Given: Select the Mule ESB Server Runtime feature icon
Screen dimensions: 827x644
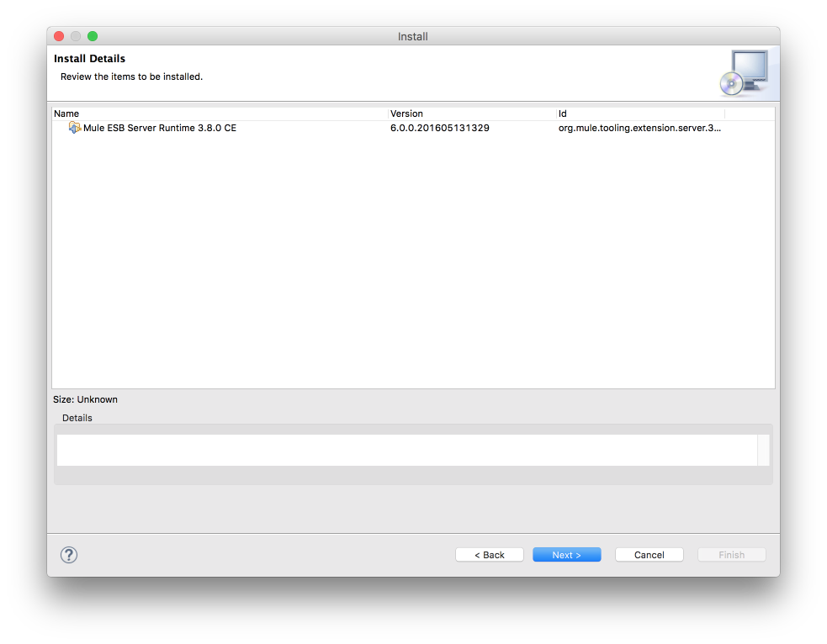Looking at the screenshot, I should tap(74, 128).
